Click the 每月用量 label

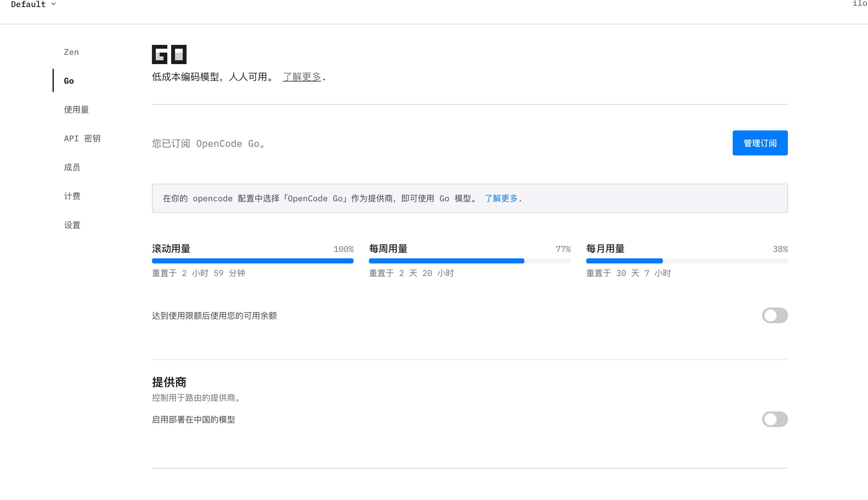(605, 249)
